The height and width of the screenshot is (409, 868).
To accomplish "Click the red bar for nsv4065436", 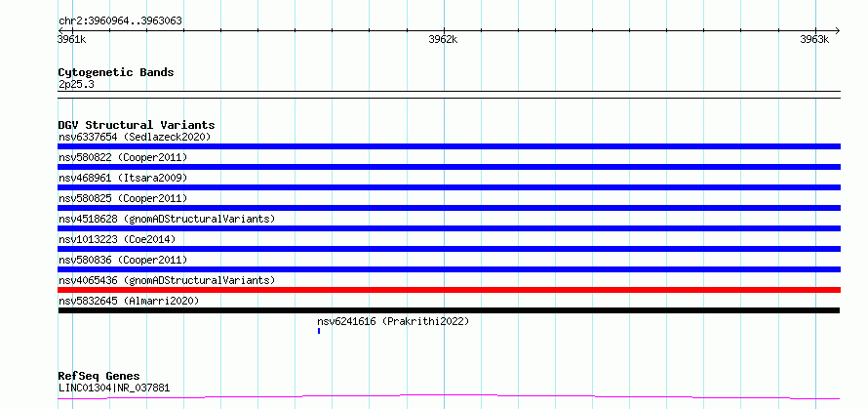I will click(x=449, y=290).
